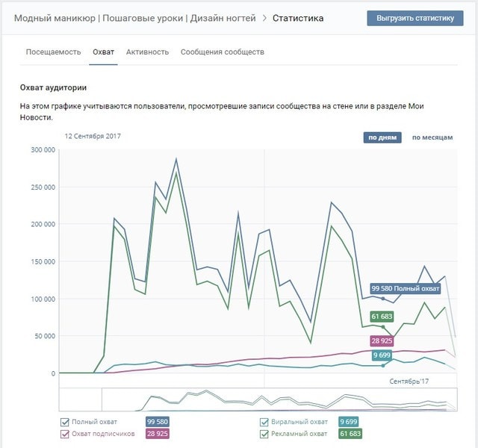Click the purple 28 925 legend badge
This screenshot has width=478, height=448.
point(156,433)
